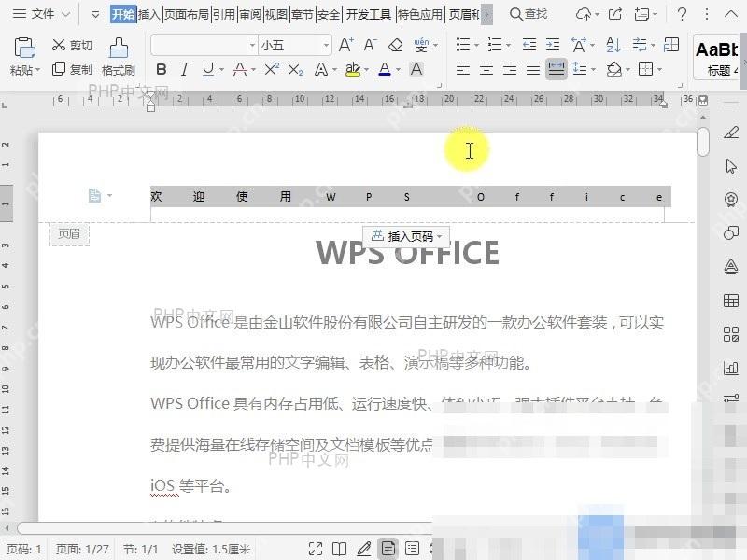Decrease indent of paragraph

[x=529, y=45]
